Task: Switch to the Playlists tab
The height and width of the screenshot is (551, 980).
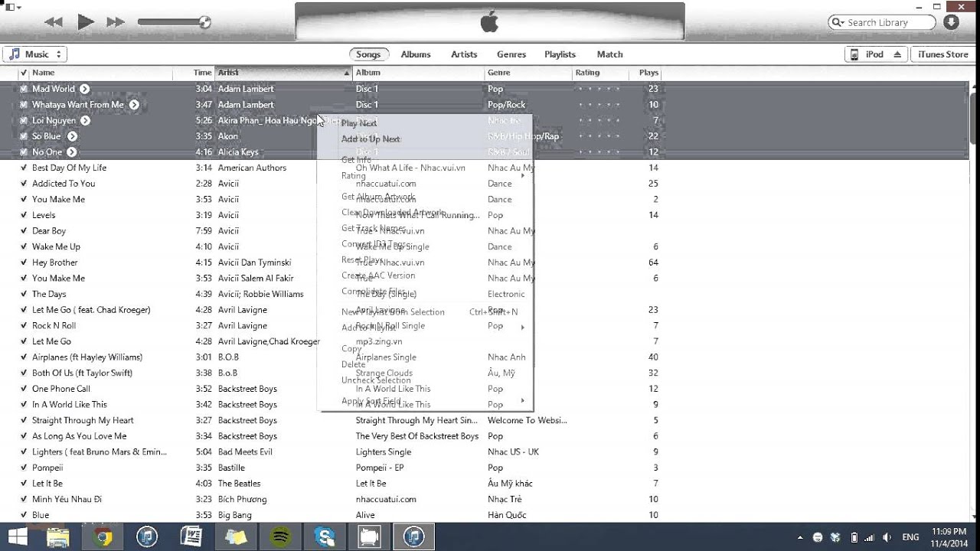Action: pos(560,54)
